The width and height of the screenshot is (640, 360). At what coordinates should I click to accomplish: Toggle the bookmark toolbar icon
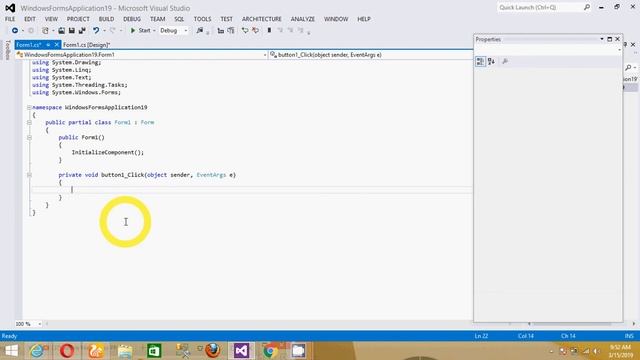[x=269, y=31]
